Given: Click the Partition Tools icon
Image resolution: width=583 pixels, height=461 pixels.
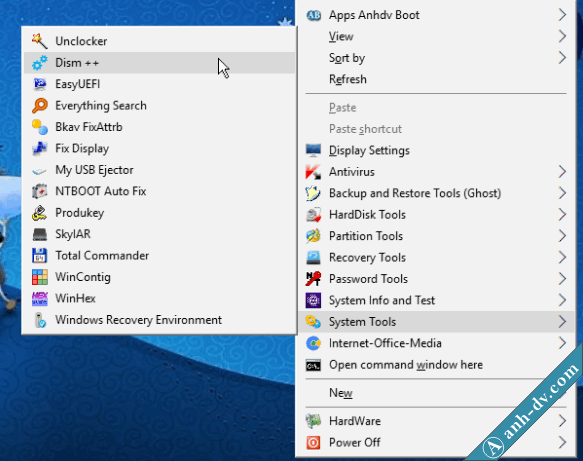Looking at the screenshot, I should pyautogui.click(x=313, y=236).
